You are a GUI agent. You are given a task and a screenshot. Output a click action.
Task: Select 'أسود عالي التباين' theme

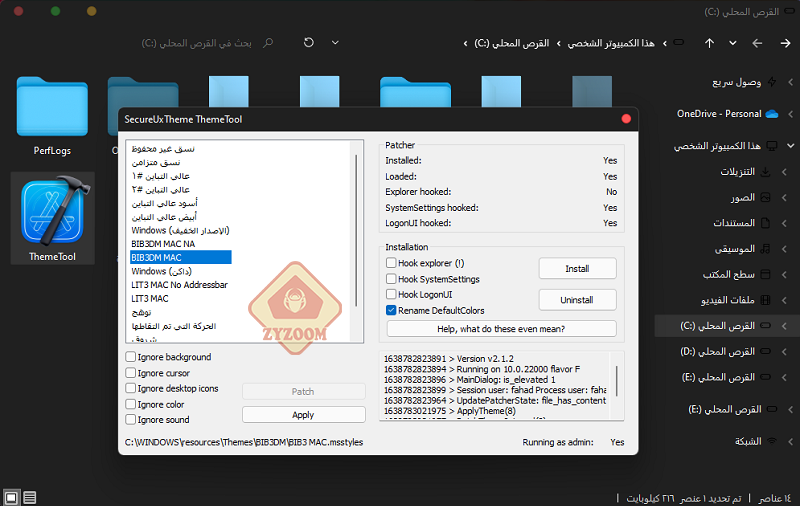[x=164, y=203]
